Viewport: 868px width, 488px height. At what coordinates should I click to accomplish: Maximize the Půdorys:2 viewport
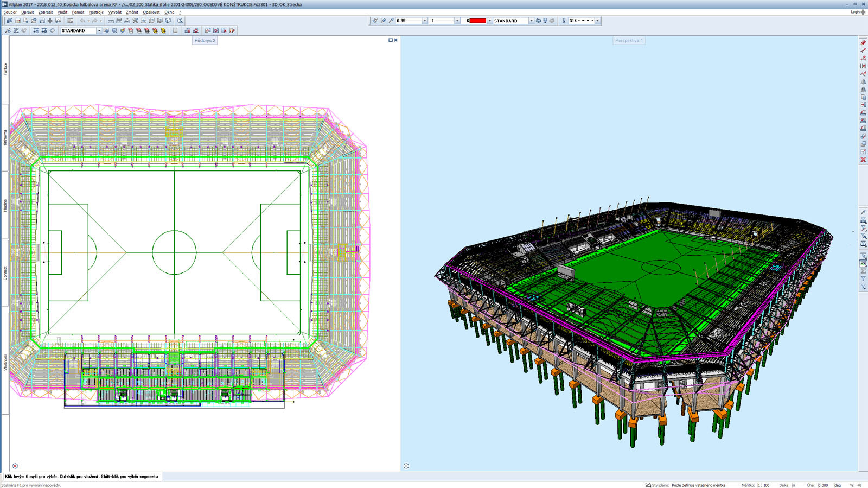(390, 40)
